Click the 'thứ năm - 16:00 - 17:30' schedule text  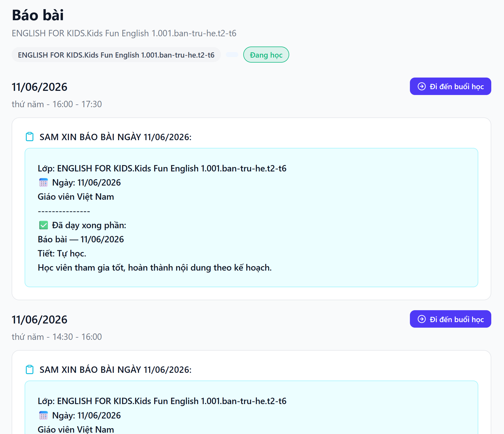(x=57, y=104)
